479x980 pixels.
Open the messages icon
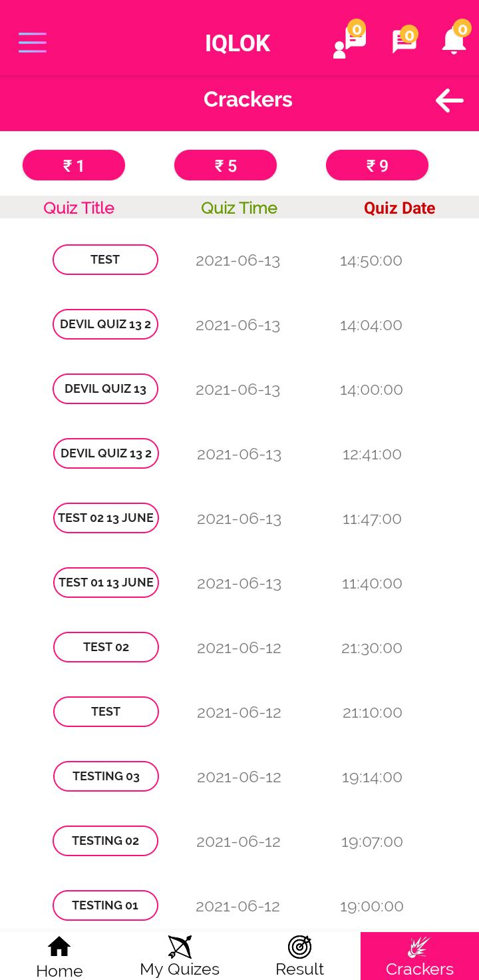tap(404, 41)
